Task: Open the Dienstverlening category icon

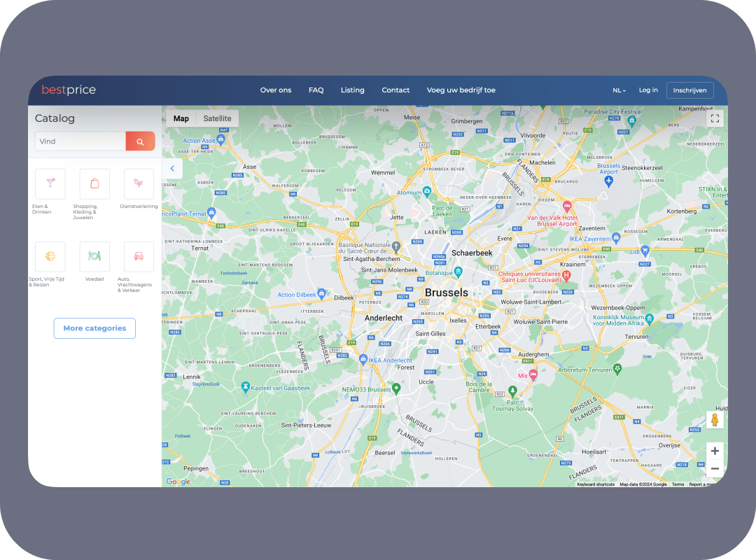Action: pyautogui.click(x=139, y=183)
